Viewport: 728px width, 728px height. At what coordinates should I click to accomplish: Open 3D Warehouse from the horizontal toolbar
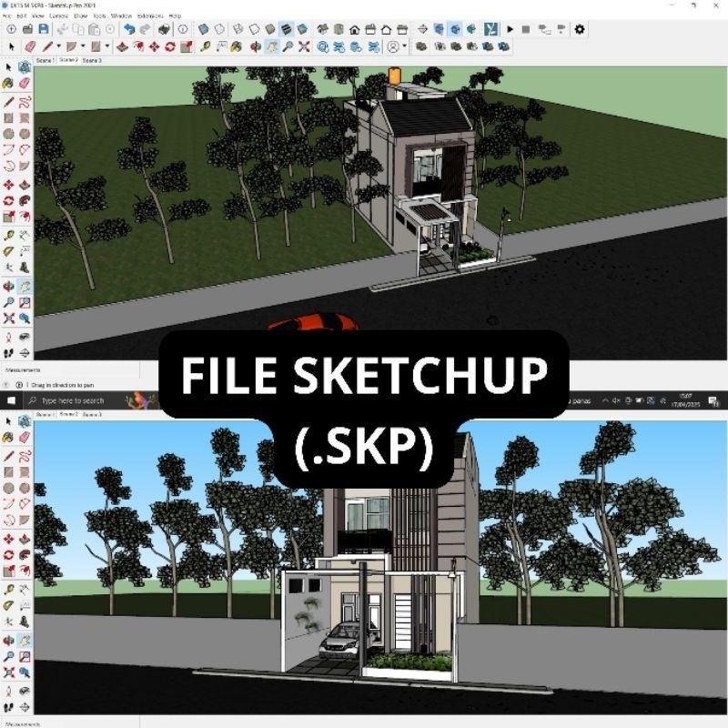tap(323, 46)
